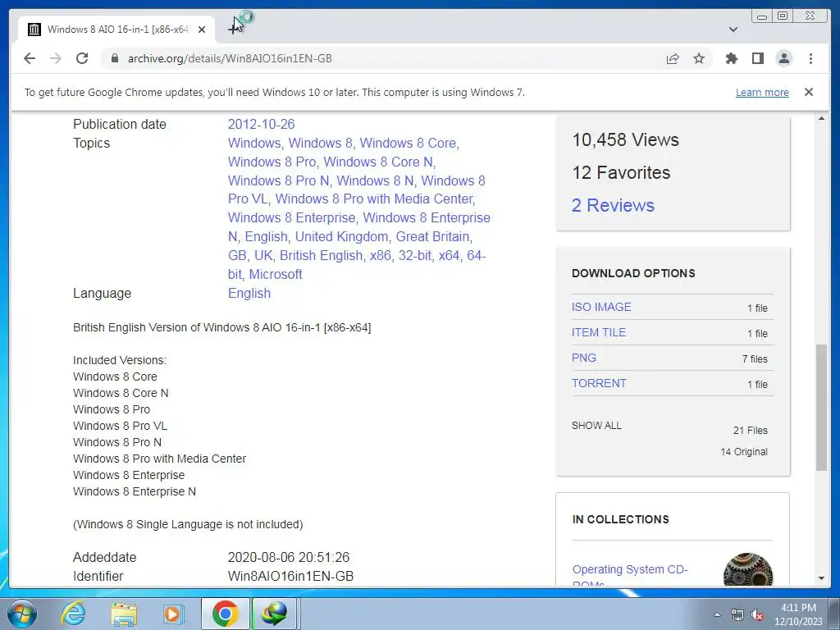Download the ISO IMAGE option

pyautogui.click(x=601, y=307)
